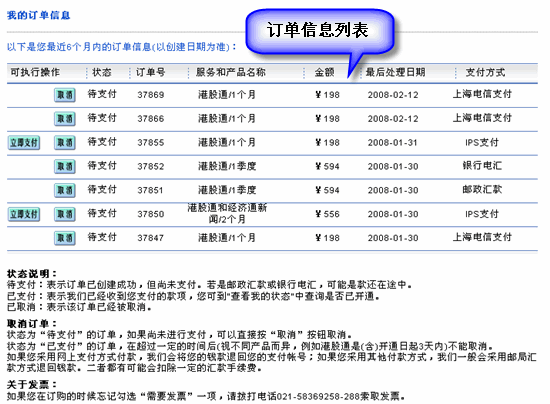Cancel order 37866 with 取消 button
550x404 pixels.
65,119
